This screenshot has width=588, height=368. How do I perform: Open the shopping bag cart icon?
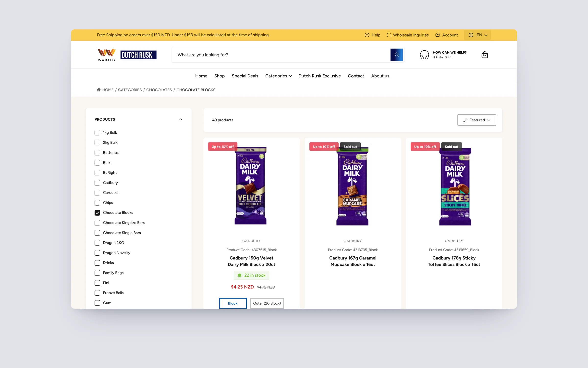484,55
